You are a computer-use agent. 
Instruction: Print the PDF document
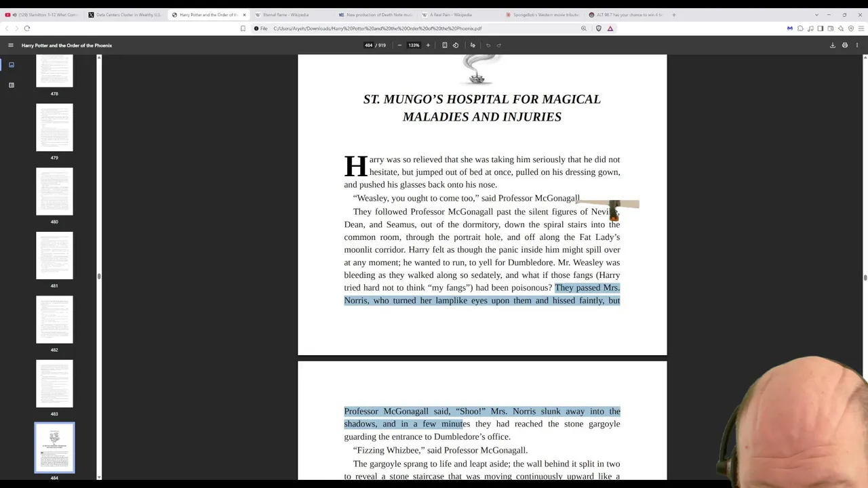(845, 45)
